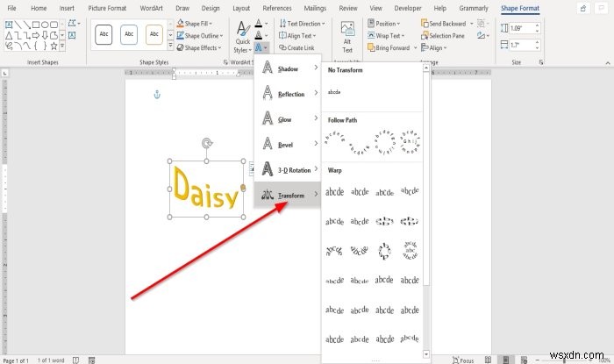Open the Align Text dropdown
Image resolution: width=614 pixels, height=364 pixels.
tap(297, 36)
